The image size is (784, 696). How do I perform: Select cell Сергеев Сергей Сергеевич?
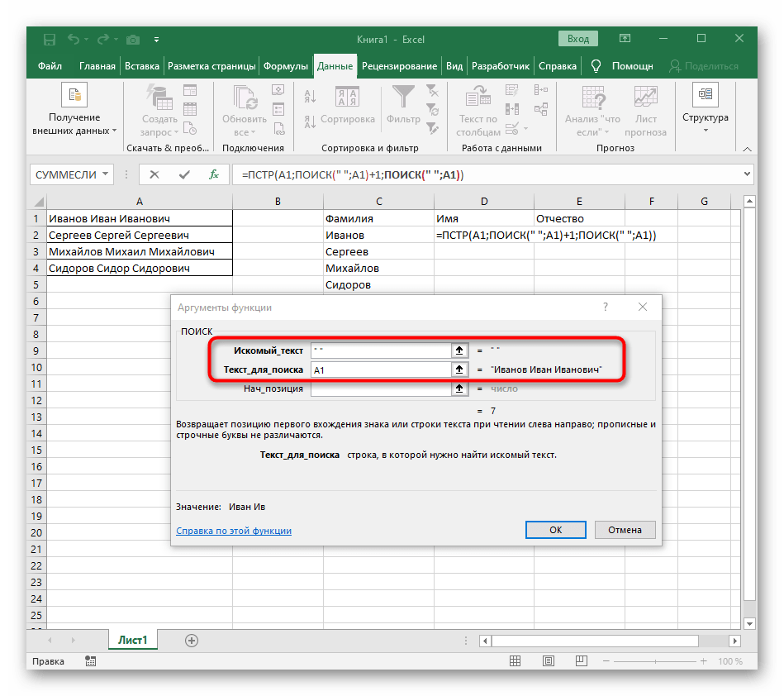pyautogui.click(x=140, y=236)
